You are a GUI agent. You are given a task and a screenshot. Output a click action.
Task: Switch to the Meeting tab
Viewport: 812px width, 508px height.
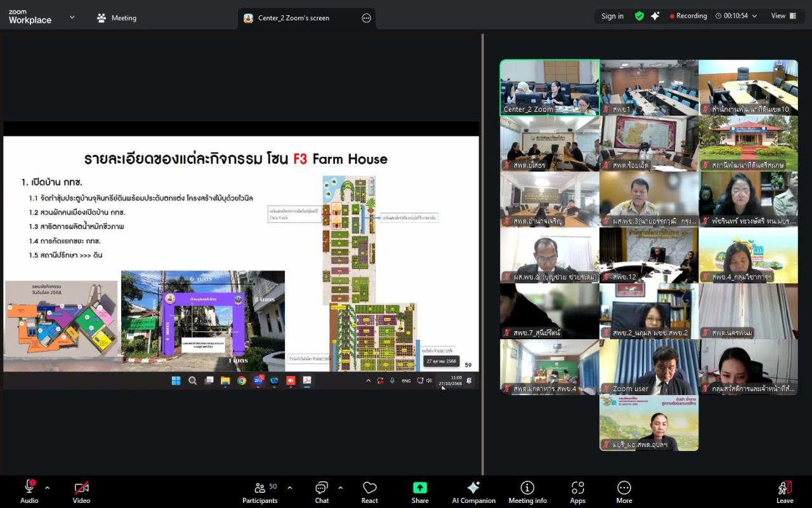tap(117, 18)
